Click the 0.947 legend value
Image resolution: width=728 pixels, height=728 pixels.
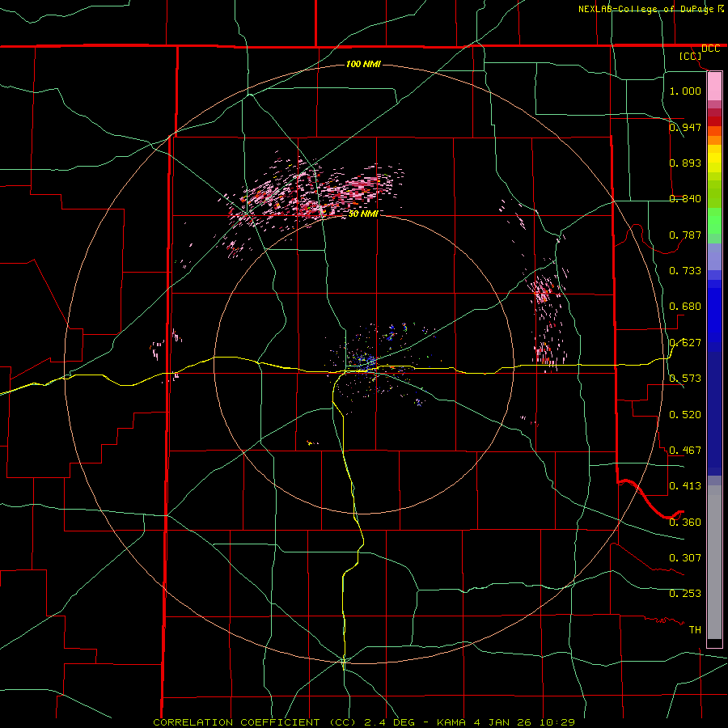[x=685, y=127]
